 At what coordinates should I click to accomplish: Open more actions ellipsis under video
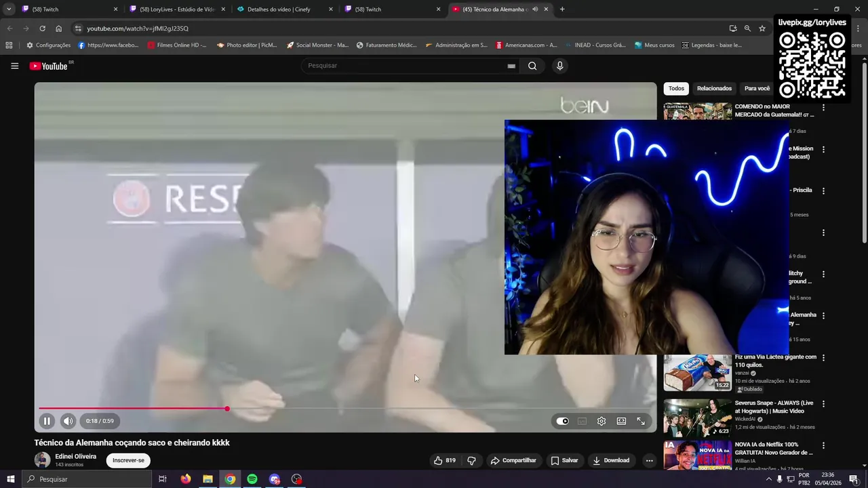coord(649,460)
